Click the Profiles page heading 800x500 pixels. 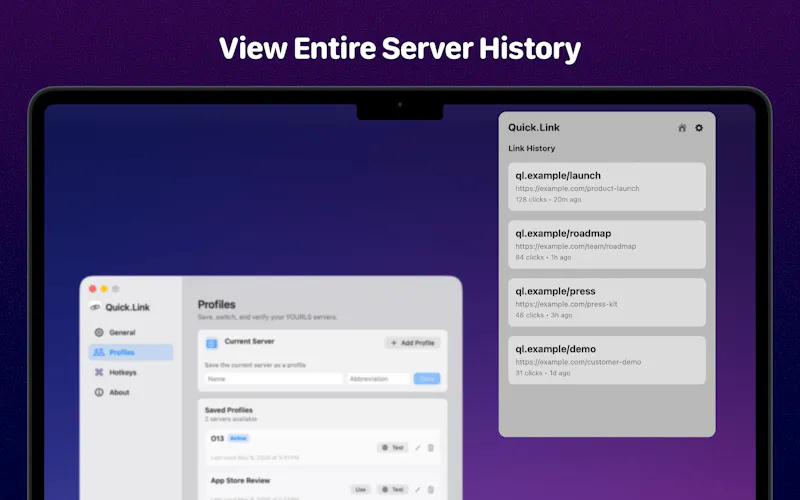pos(216,305)
